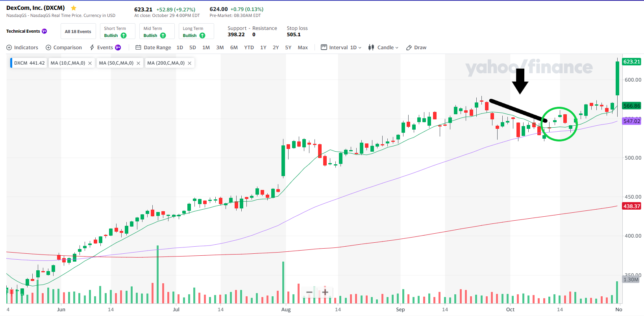Image resolution: width=644 pixels, height=316 pixels.
Task: Select the 6M range
Action: [234, 47]
